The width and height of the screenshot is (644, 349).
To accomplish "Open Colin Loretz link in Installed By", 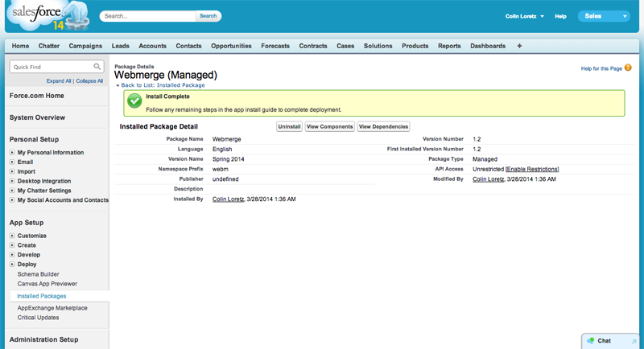I will (x=228, y=199).
